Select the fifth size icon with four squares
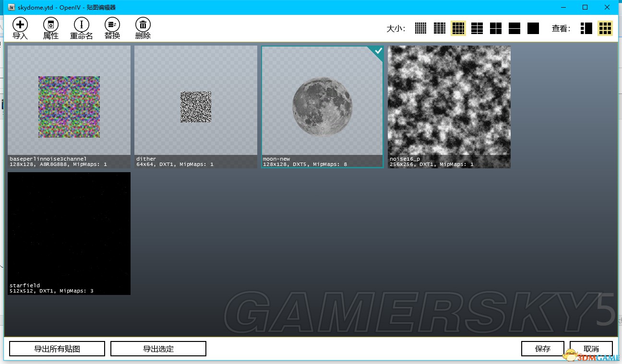 [x=496, y=28]
